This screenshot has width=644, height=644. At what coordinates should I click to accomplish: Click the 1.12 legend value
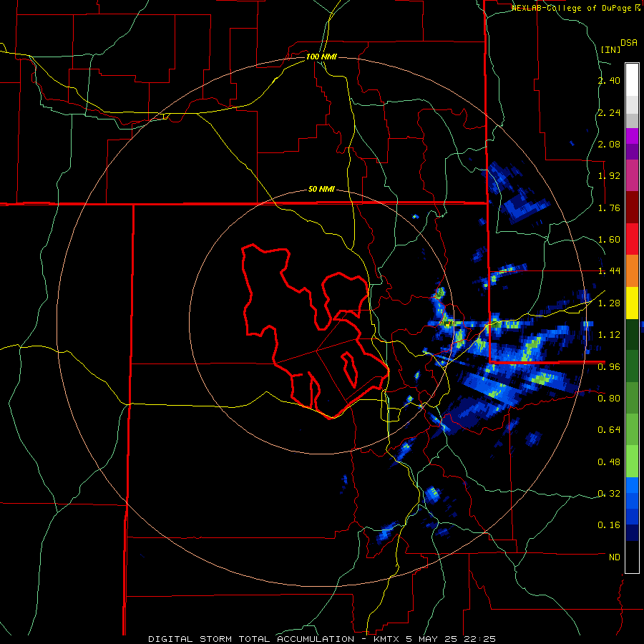(x=609, y=335)
